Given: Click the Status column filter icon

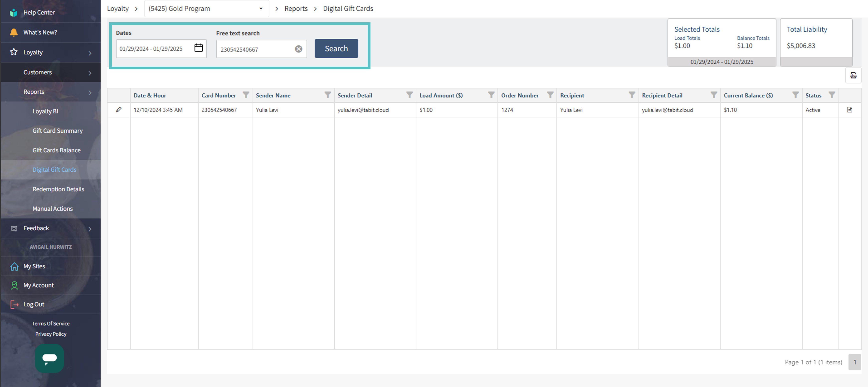Looking at the screenshot, I should (832, 95).
